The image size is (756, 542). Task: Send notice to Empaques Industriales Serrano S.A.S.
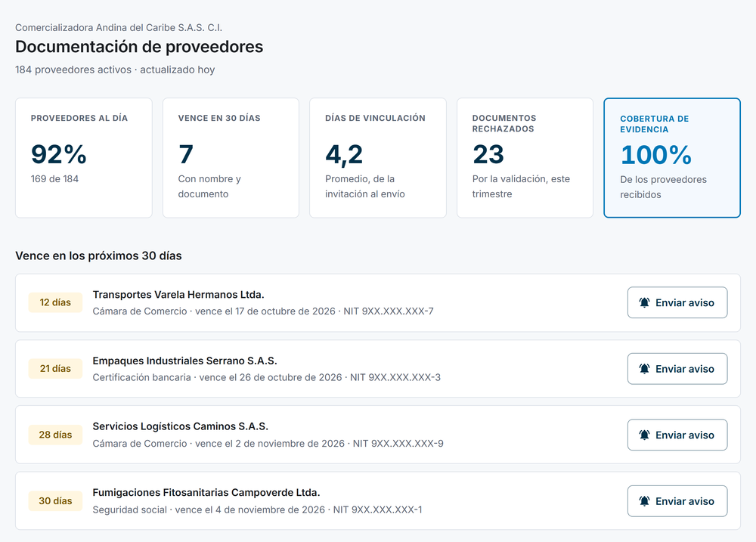[677, 369]
